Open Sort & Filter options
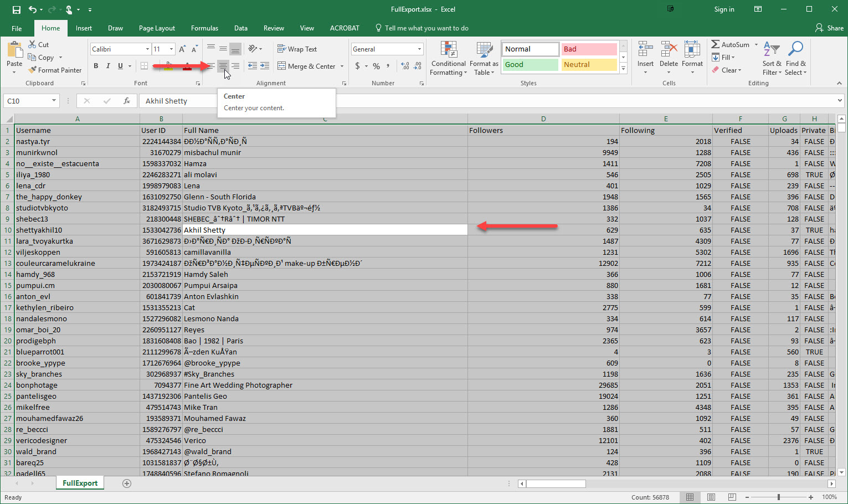 (x=772, y=58)
